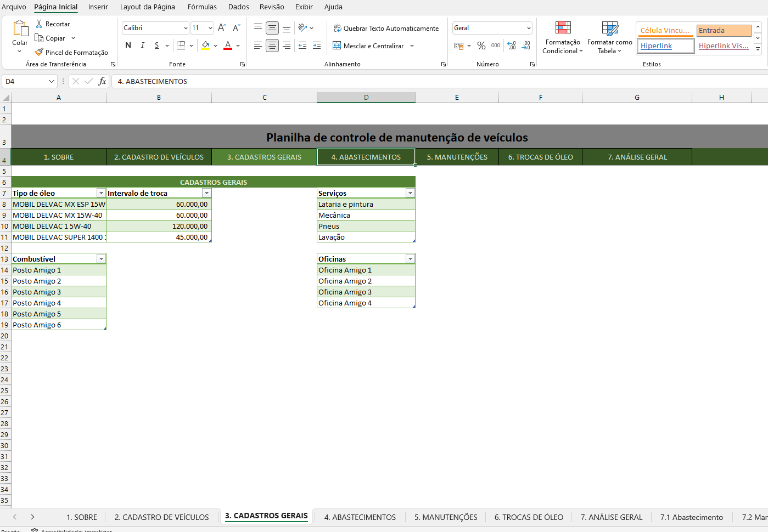
Task: Open the Formatação Condicional icon
Action: coord(563,28)
